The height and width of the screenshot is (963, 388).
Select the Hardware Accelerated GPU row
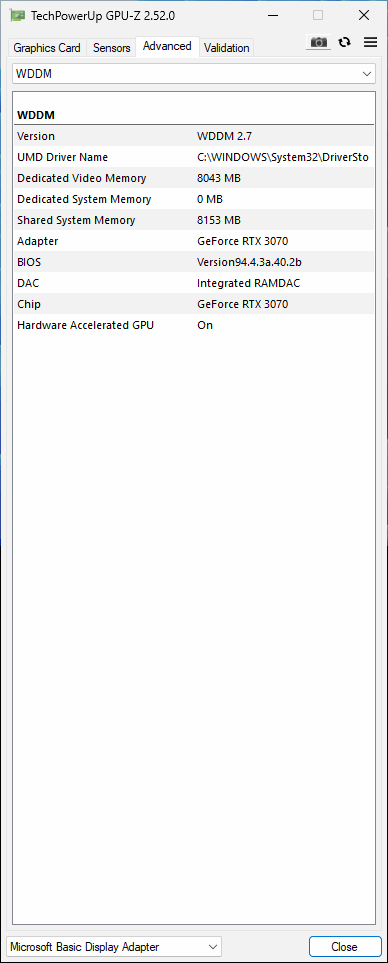[194, 325]
